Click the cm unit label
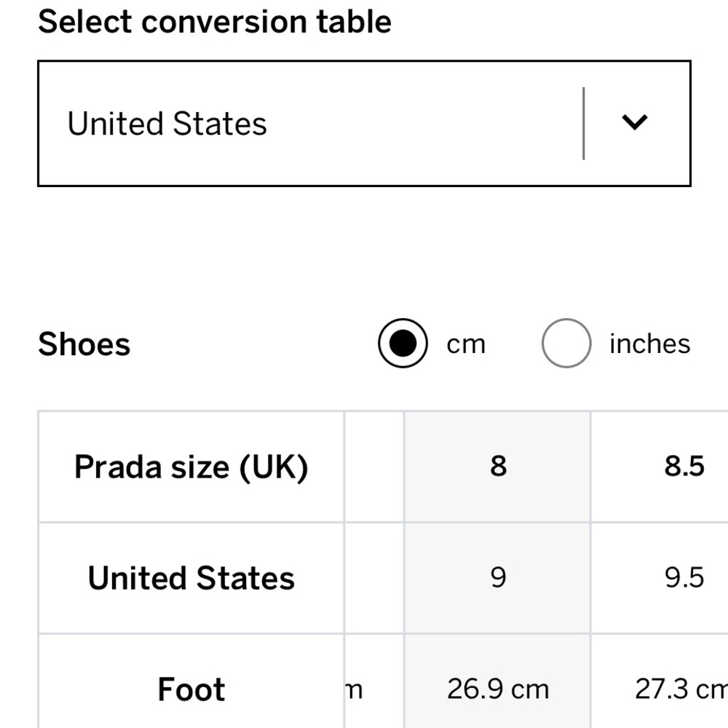The height and width of the screenshot is (728, 728). 466,344
